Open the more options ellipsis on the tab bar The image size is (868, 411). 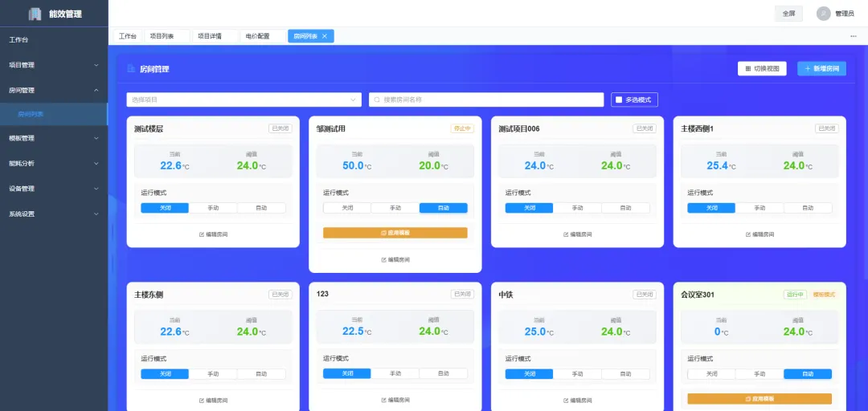pos(854,36)
